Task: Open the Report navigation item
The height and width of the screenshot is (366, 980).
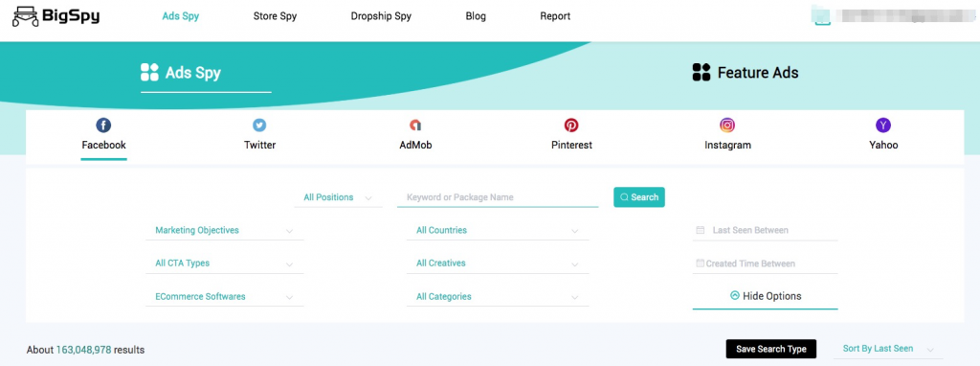Action: (x=555, y=16)
